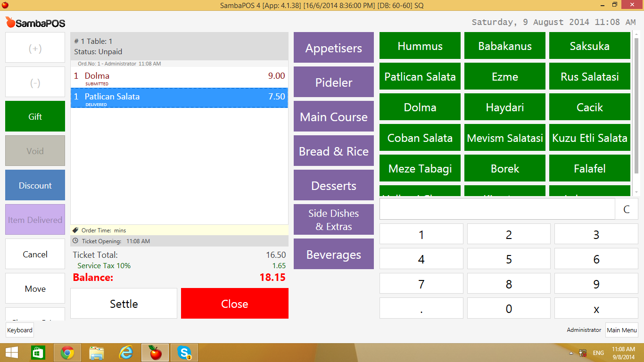Select the Patlican Salata order line
This screenshot has width=644, height=362.
pos(179,98)
